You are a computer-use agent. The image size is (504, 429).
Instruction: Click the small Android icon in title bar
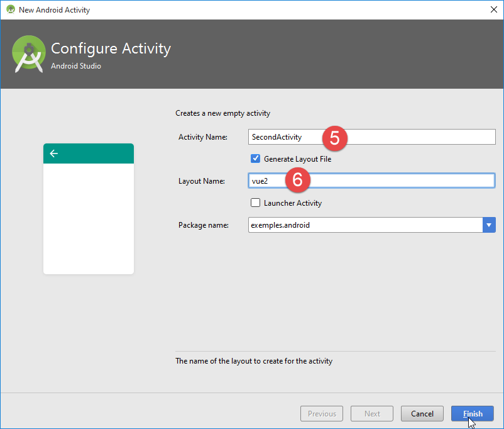click(10, 9)
